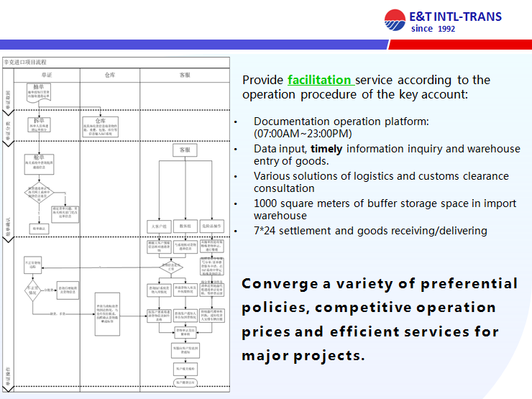
Task: Select the final rounded terminator in flowchart
Action: coord(185,382)
